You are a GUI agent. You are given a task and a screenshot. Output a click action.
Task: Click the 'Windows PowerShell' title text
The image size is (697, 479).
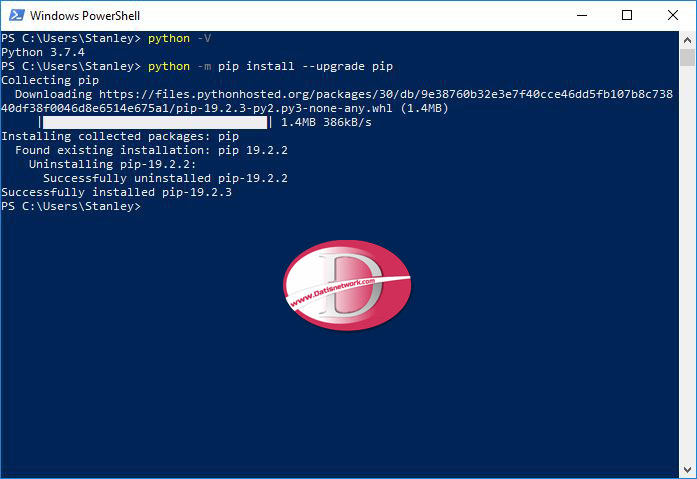[85, 16]
